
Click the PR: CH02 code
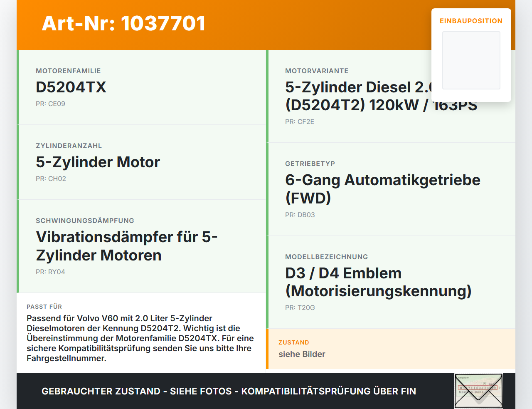coord(51,179)
